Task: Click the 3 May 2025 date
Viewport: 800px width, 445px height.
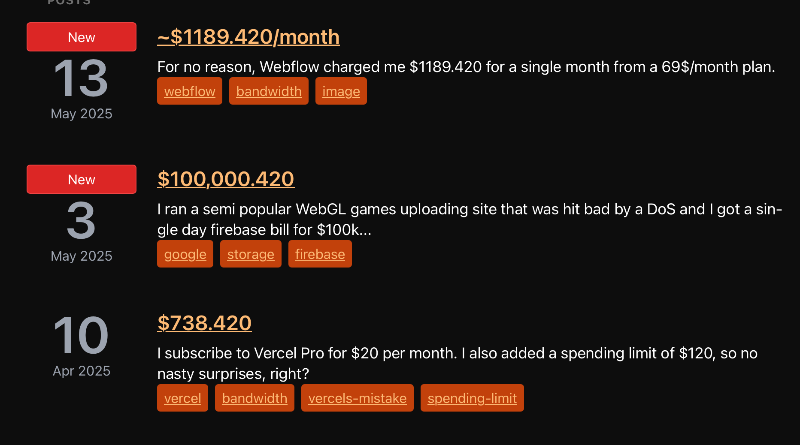Action: (82, 232)
